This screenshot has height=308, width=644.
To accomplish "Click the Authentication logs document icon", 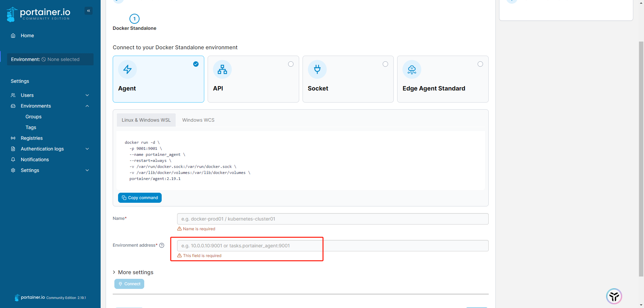I will 13,149.
